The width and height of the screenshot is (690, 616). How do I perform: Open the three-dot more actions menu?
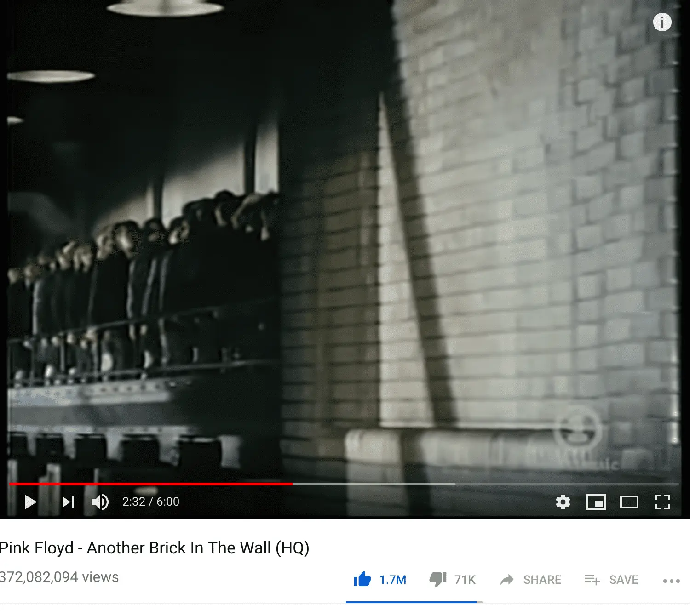(671, 581)
